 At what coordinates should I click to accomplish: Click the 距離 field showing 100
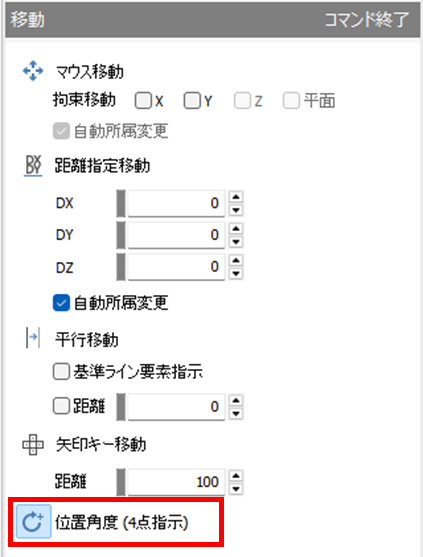(176, 482)
